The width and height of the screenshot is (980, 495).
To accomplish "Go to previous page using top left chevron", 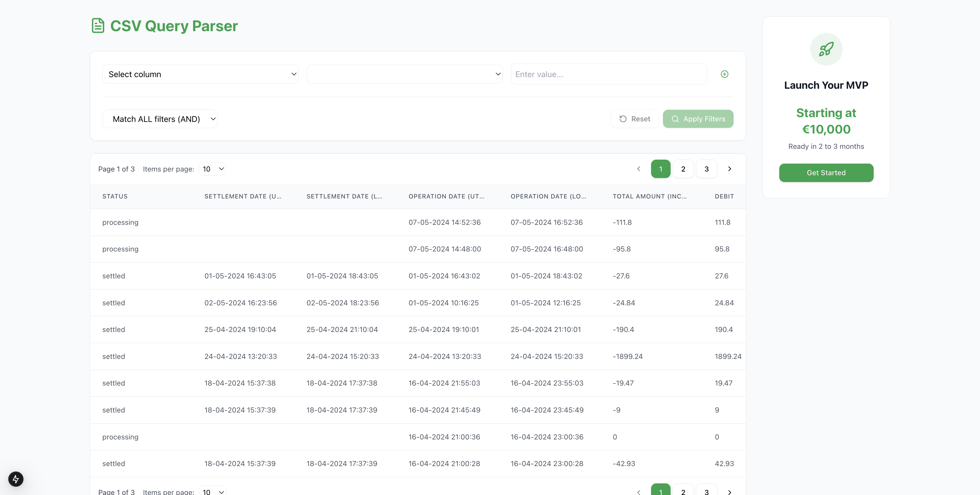I will [639, 169].
